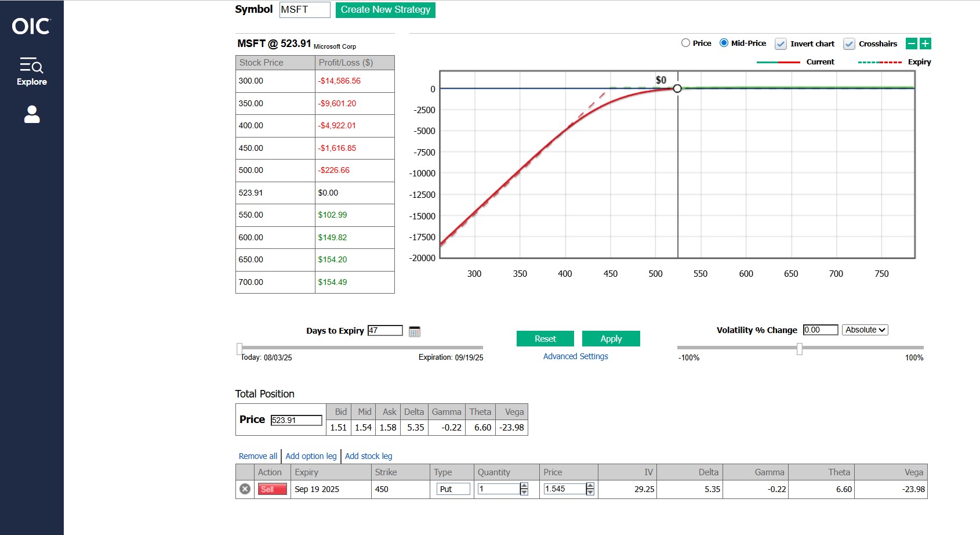Image resolution: width=980 pixels, height=535 pixels.
Task: Click the OIC logo in the sidebar
Action: pos(31,26)
